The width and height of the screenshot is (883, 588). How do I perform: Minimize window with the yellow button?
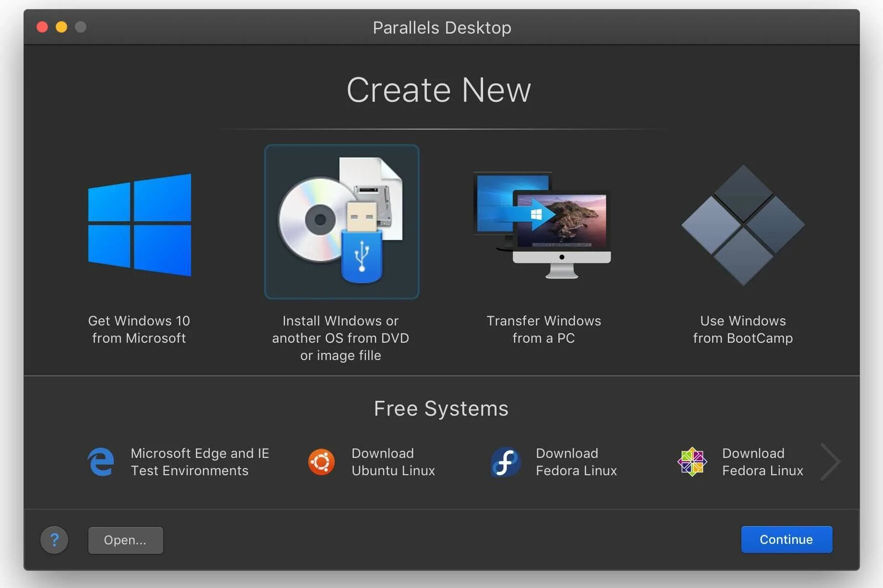(x=61, y=27)
